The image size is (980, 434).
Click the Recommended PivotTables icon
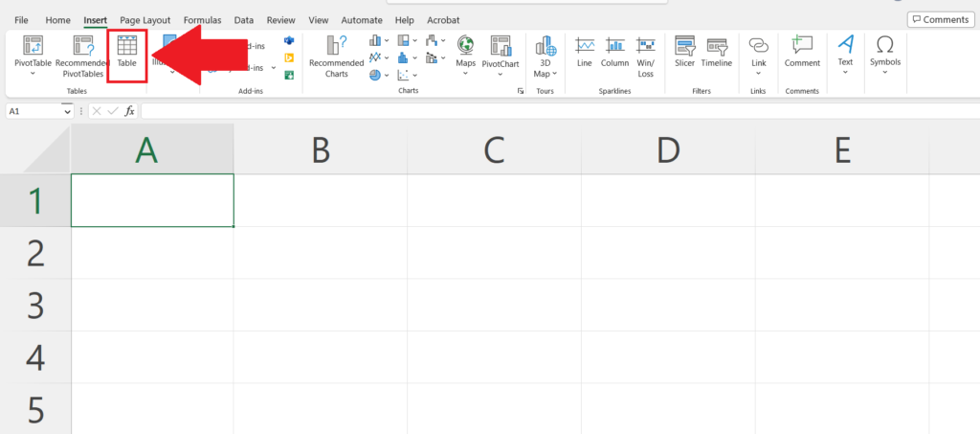coord(89,56)
